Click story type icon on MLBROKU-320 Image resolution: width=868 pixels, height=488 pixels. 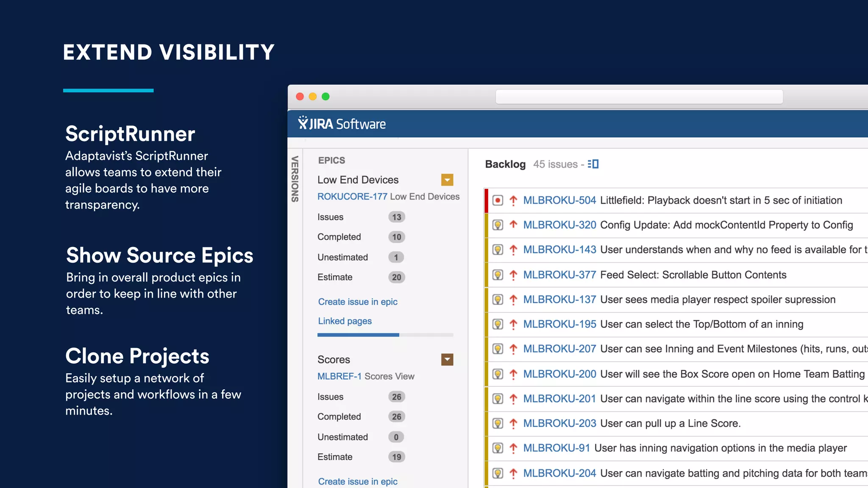[x=498, y=225]
